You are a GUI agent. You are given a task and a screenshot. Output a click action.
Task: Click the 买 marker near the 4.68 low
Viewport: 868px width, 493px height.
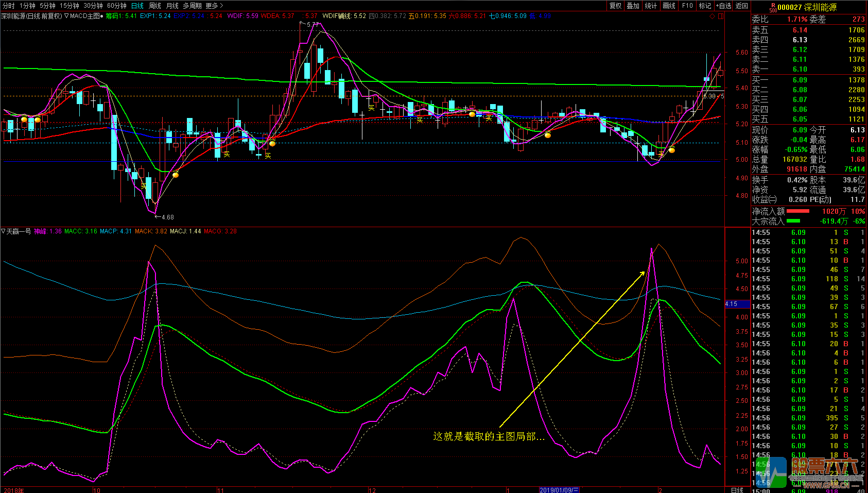pos(144,186)
